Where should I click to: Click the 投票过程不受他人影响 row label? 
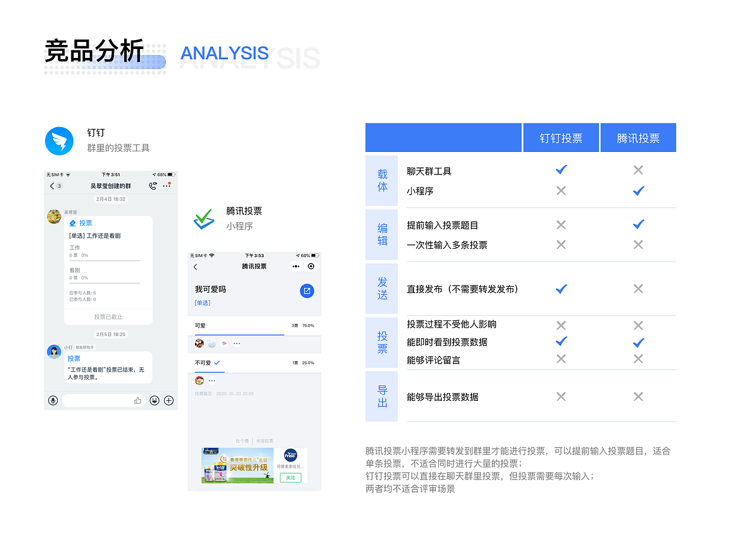tap(452, 325)
